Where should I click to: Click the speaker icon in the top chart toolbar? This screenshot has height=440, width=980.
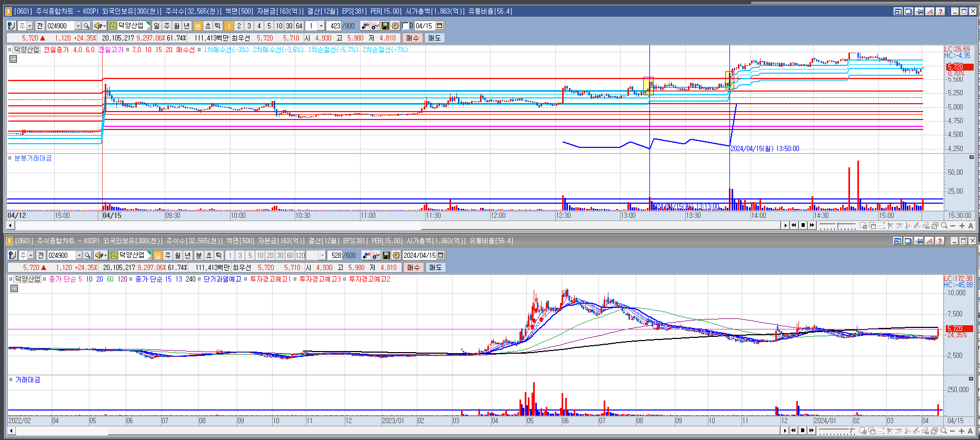coord(98,26)
